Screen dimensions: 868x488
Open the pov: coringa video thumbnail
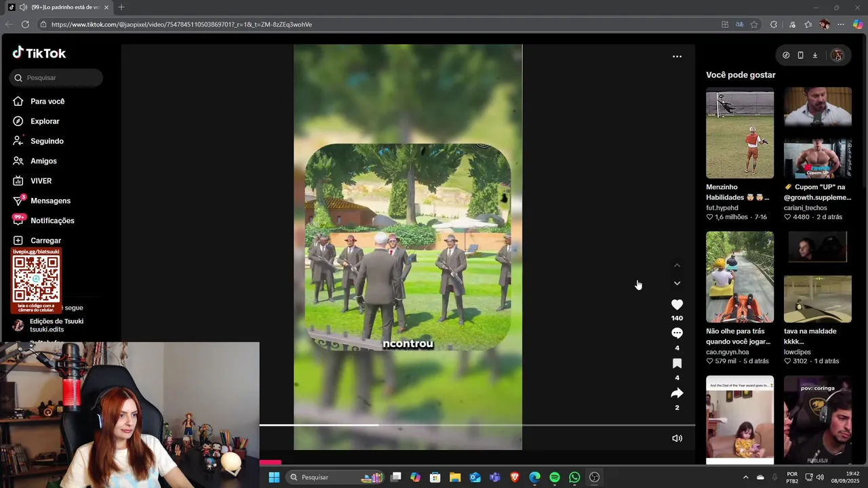point(818,420)
